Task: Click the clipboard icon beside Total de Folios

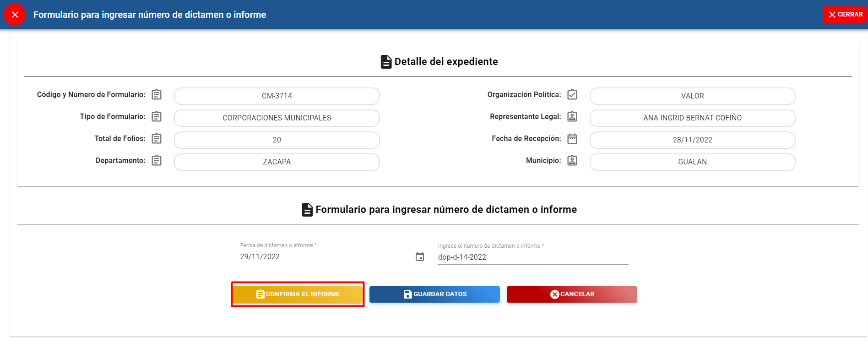Action: (x=157, y=139)
